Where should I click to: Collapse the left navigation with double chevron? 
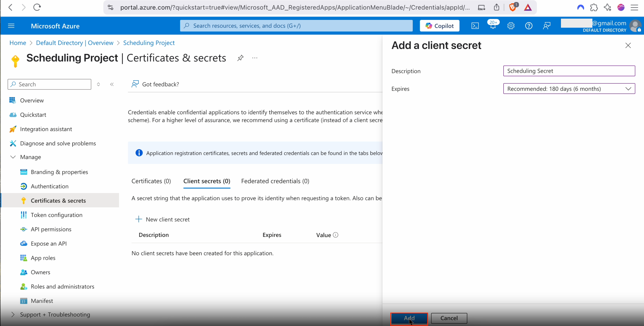(112, 84)
